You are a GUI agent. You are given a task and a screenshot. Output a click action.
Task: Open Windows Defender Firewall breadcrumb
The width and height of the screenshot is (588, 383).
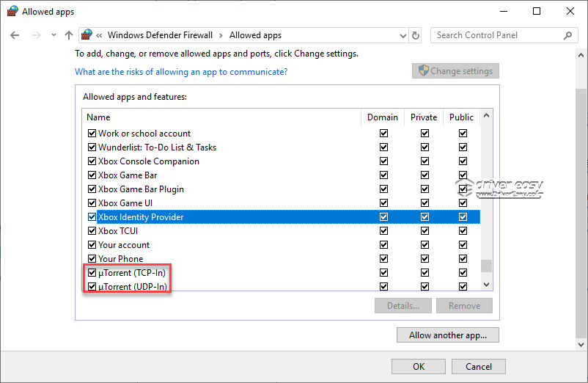point(160,35)
